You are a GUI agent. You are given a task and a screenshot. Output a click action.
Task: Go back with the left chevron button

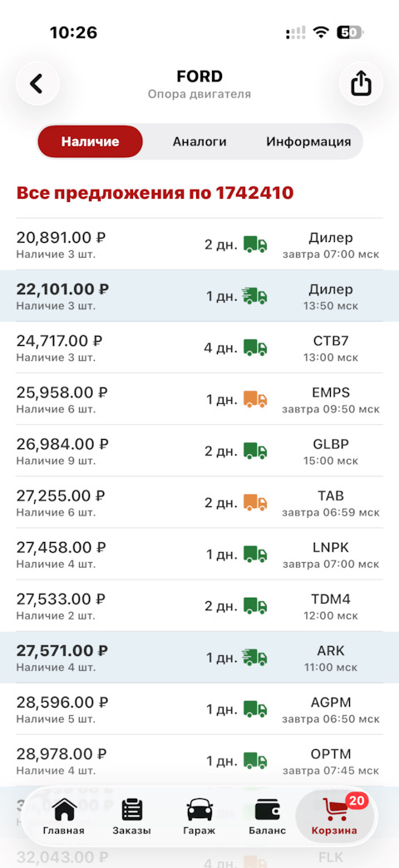[37, 84]
